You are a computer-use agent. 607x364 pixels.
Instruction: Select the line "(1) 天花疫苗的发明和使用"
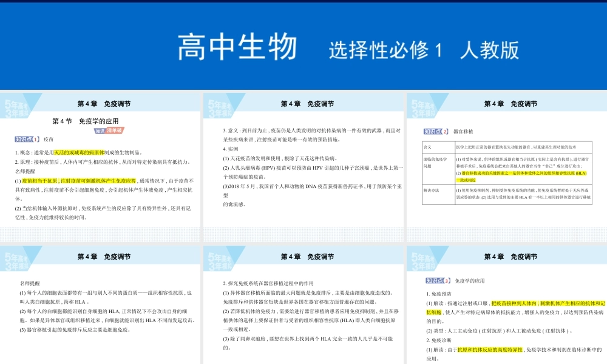coord(280,158)
